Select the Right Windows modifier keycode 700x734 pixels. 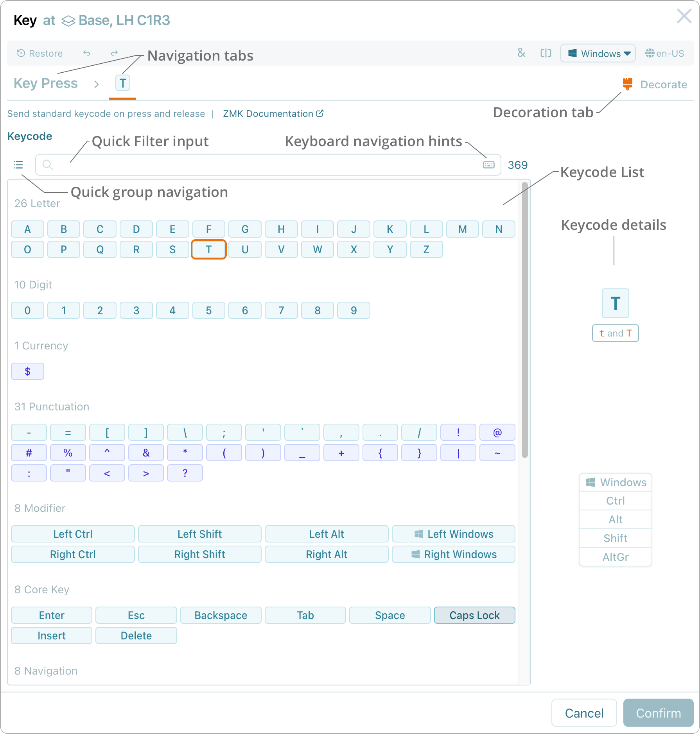tap(453, 554)
